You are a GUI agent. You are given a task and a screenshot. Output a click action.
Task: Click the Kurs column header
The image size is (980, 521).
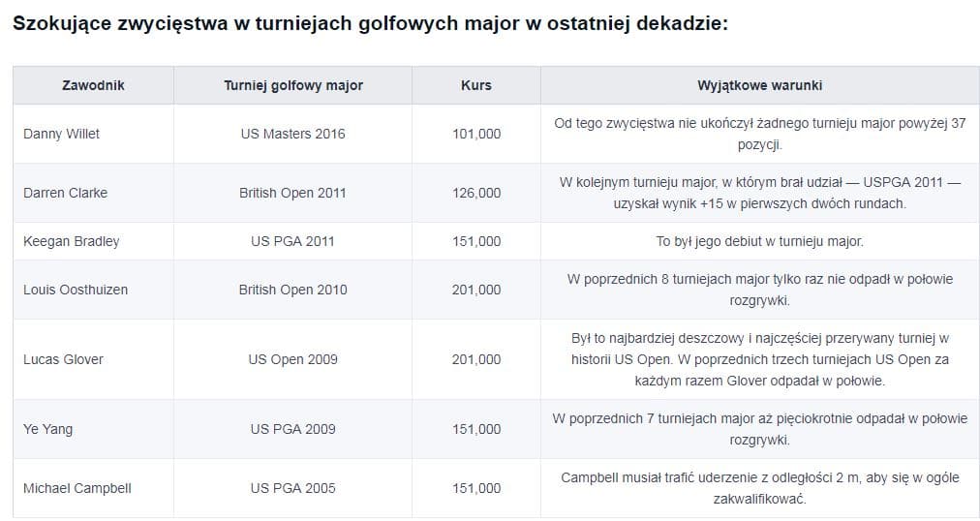(475, 85)
